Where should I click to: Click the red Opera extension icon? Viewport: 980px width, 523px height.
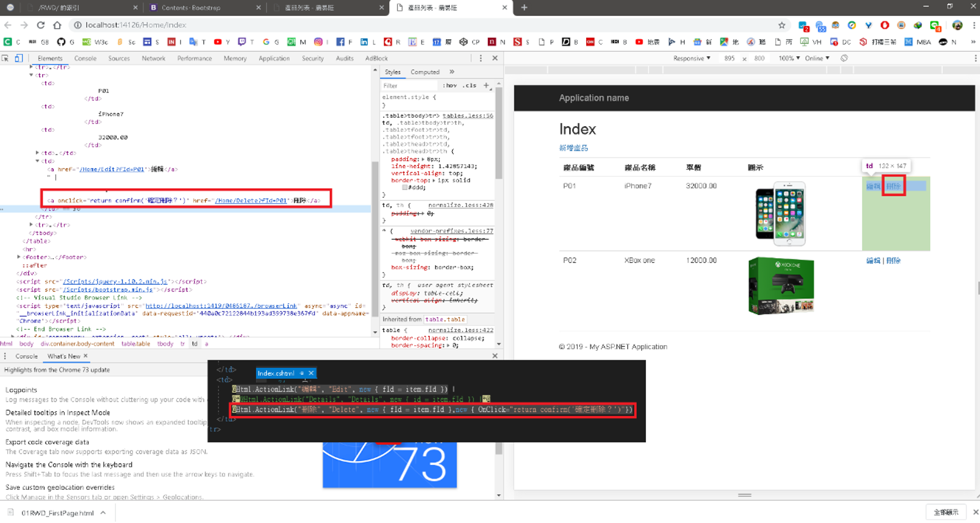[885, 25]
